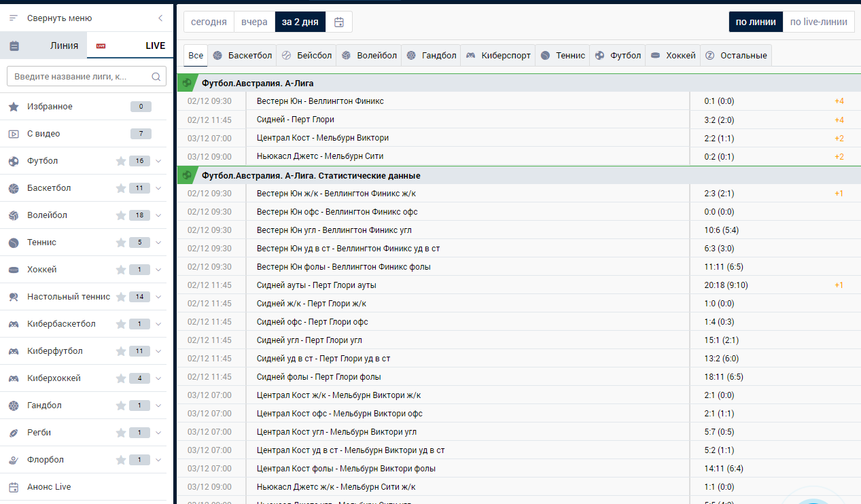Expand +4 details for Вестерн Юн - Веллингтон Финикс

[839, 101]
